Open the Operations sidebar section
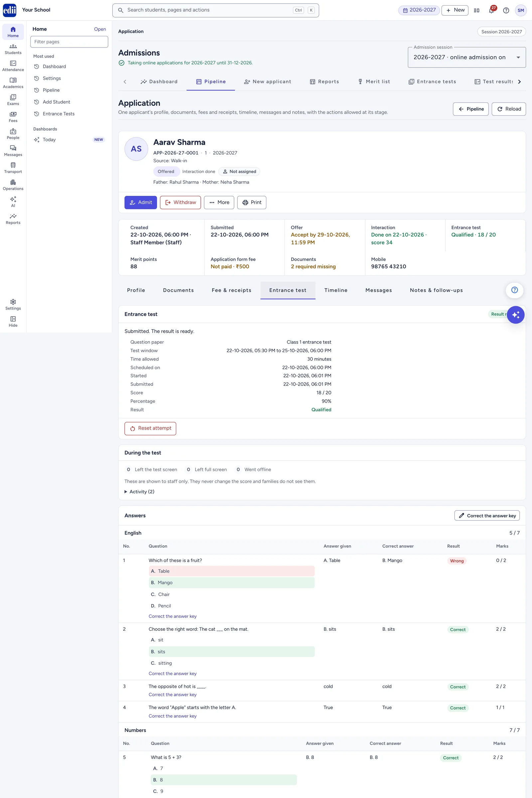The image size is (532, 798). click(13, 185)
